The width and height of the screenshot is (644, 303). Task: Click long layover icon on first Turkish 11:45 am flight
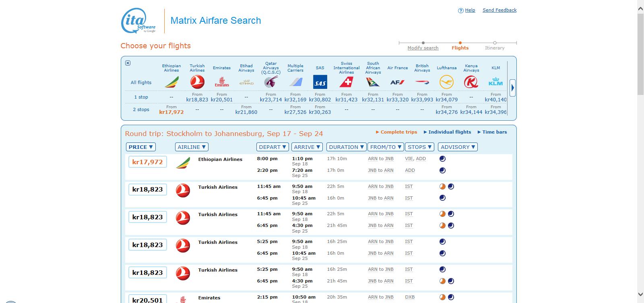(x=442, y=186)
